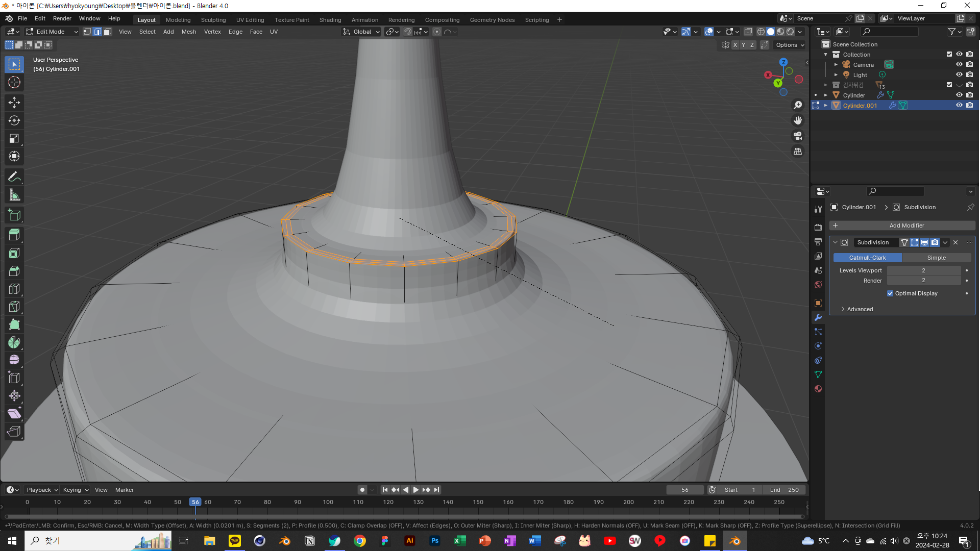
Task: Toggle camera view icon in viewport
Action: pos(798,136)
